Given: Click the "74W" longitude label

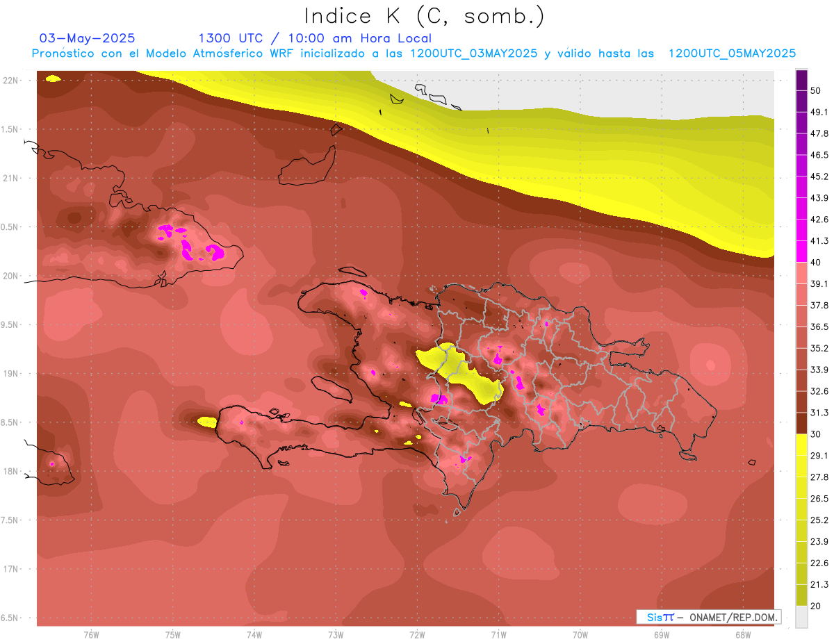Looking at the screenshot, I should [x=254, y=634].
